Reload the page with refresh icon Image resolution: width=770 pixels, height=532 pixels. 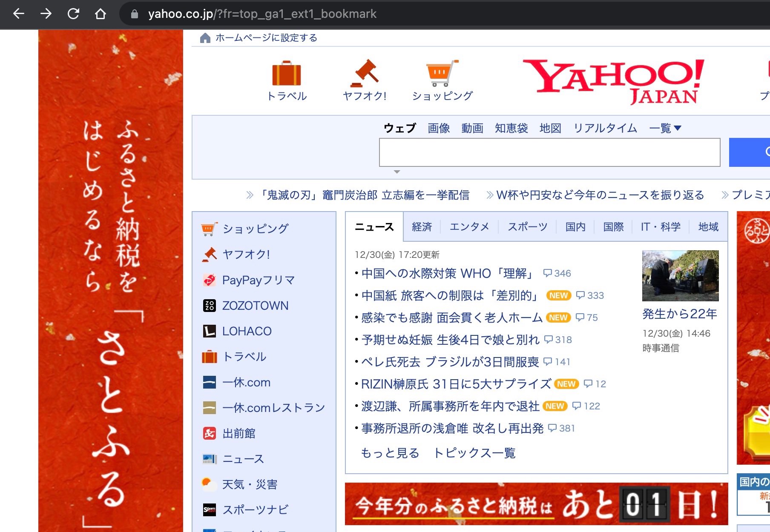pyautogui.click(x=73, y=14)
